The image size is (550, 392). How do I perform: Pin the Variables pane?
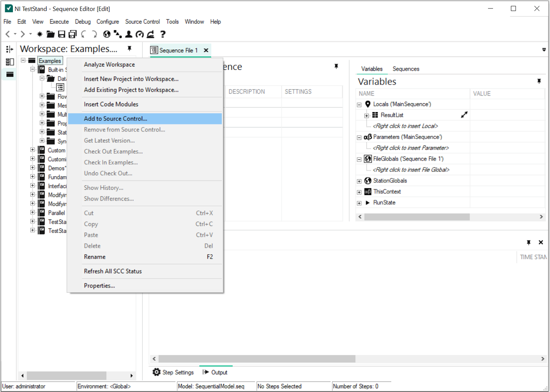[x=539, y=81]
